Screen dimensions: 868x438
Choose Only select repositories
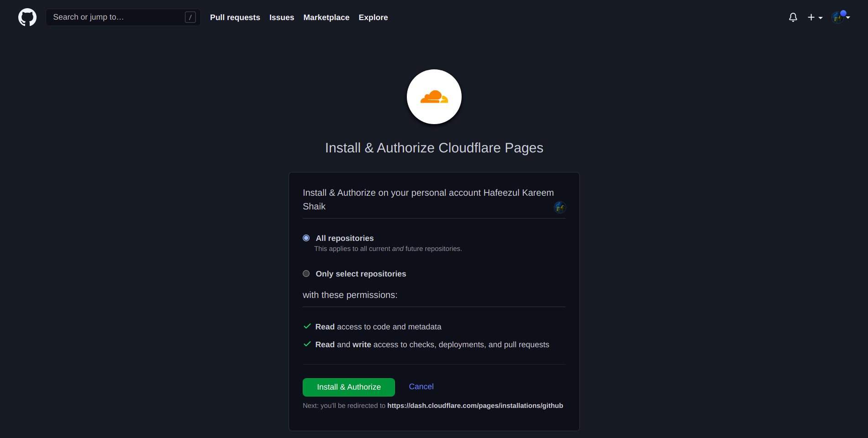[x=306, y=273]
